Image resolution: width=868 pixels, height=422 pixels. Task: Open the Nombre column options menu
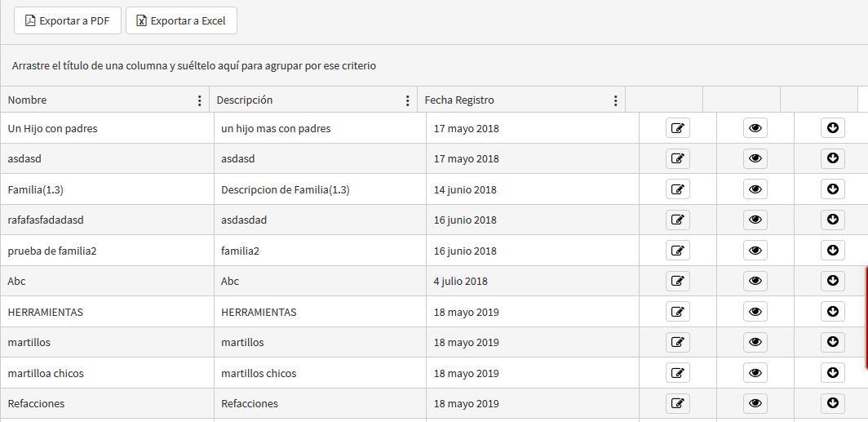[200, 100]
